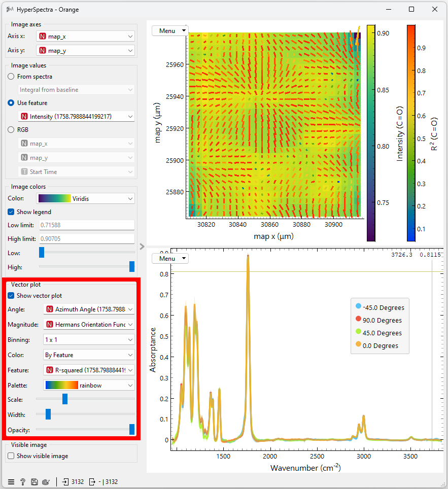Open the hamburger menu in status bar
This screenshot has width=448, height=489.
click(11, 482)
